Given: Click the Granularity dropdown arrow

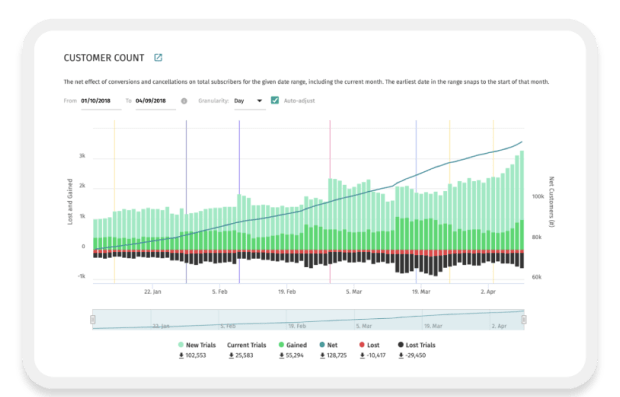Looking at the screenshot, I should click(x=259, y=101).
